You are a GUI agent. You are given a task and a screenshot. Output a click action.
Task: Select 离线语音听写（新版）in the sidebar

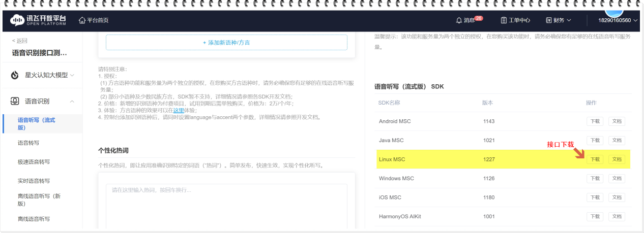pyautogui.click(x=40, y=199)
